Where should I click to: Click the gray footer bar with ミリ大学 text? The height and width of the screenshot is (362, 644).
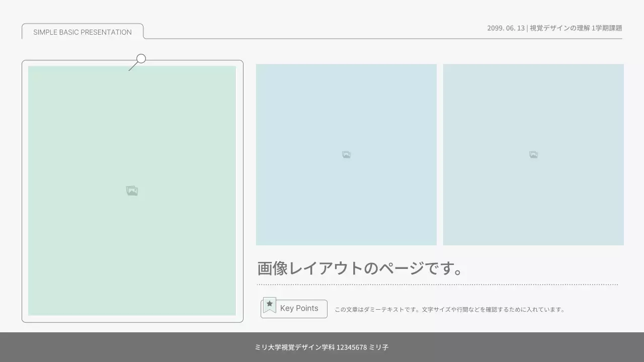[x=322, y=347]
